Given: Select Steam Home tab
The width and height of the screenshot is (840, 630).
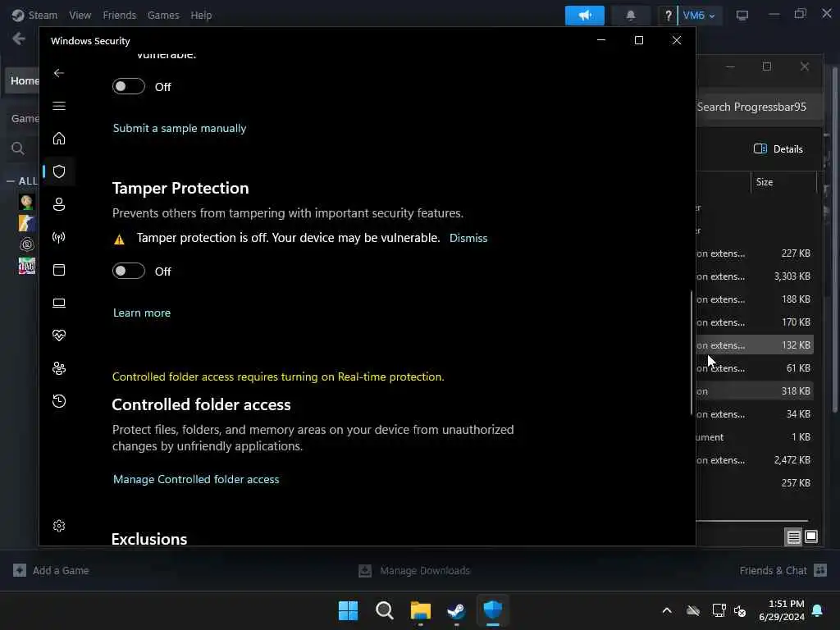Looking at the screenshot, I should coord(24,80).
